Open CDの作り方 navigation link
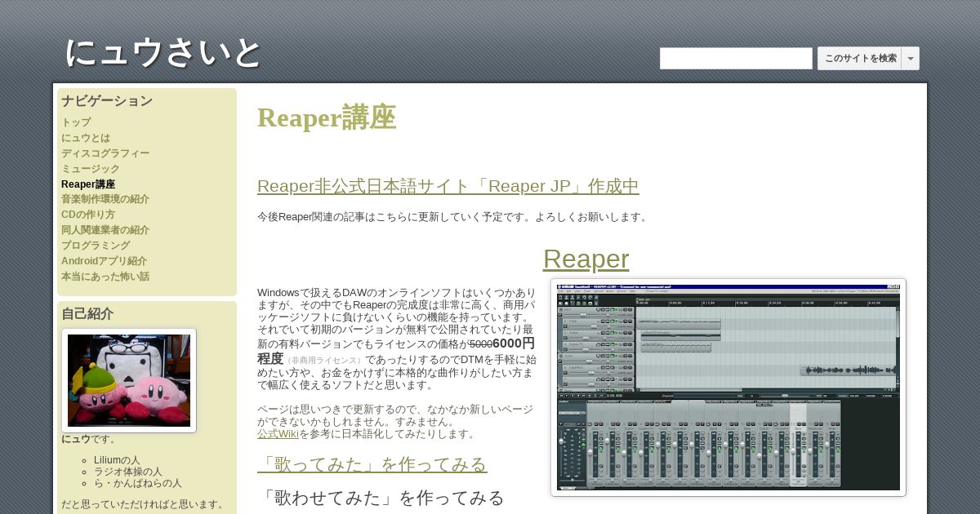Viewport: 980px width, 514px height. pos(88,215)
